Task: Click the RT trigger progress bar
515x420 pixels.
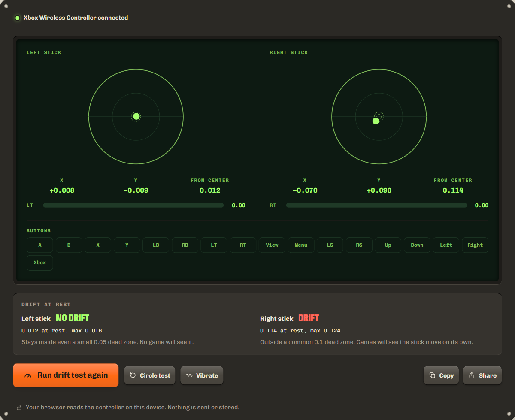Action: click(x=376, y=205)
